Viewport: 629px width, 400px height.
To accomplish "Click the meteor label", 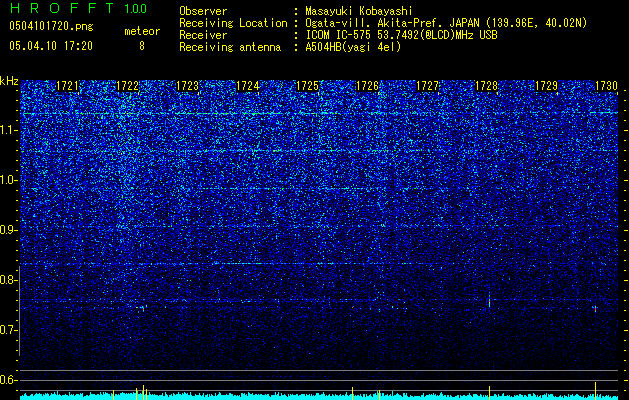I will coord(142,31).
